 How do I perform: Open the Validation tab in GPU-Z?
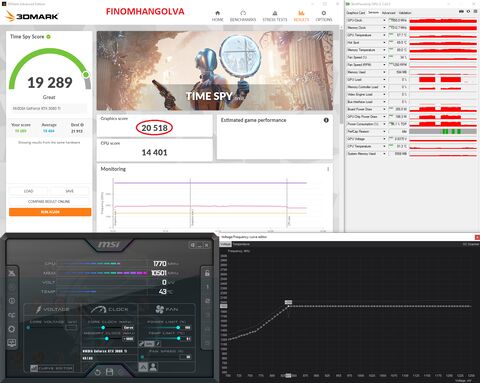tap(405, 13)
